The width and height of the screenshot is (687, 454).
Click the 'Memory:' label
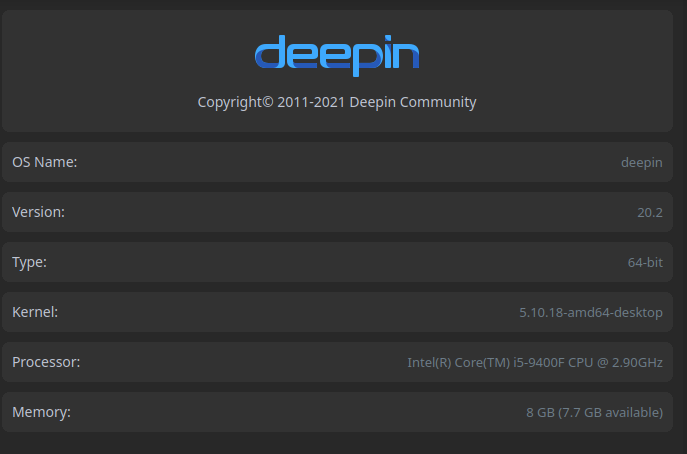[x=42, y=412]
